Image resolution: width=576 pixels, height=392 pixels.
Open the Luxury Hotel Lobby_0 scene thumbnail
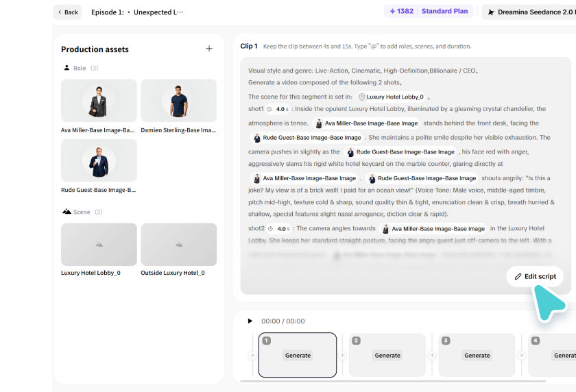(x=99, y=245)
